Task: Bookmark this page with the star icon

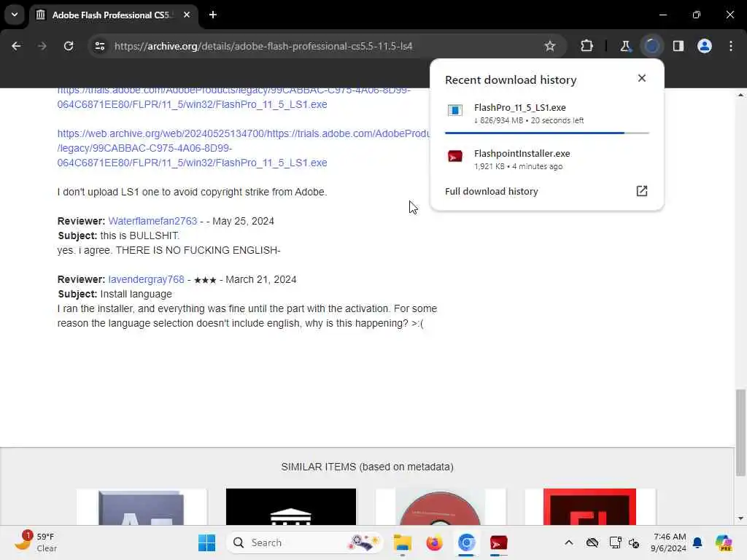Action: [550, 46]
